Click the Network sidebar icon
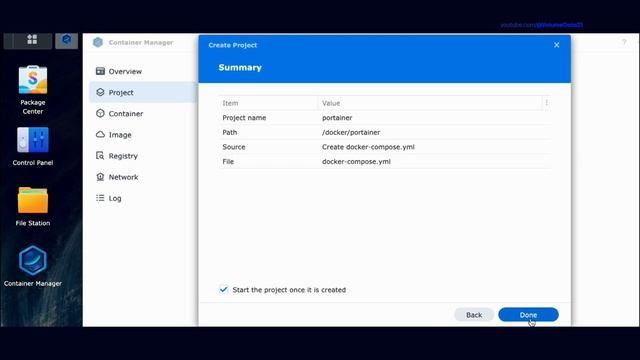This screenshot has height=360, width=640. click(100, 177)
